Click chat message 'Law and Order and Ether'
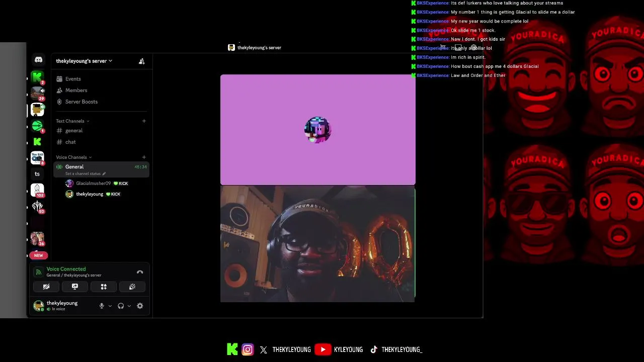 478,75
